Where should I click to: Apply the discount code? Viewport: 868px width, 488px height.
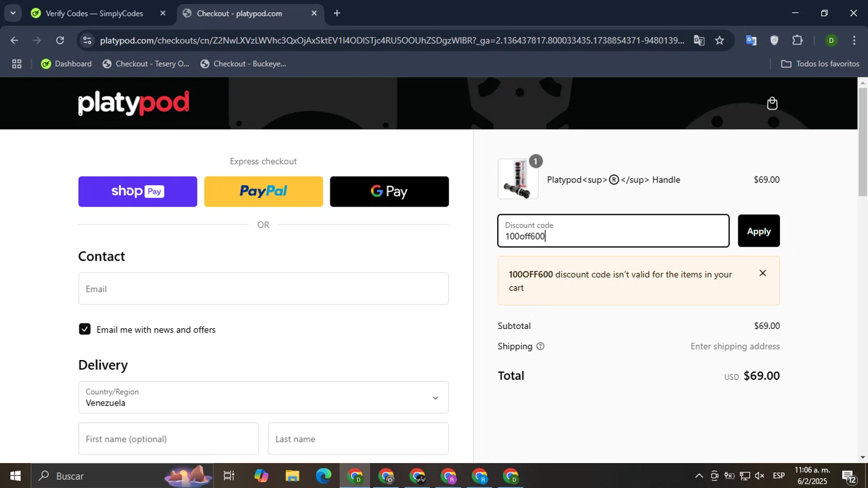pos(759,231)
